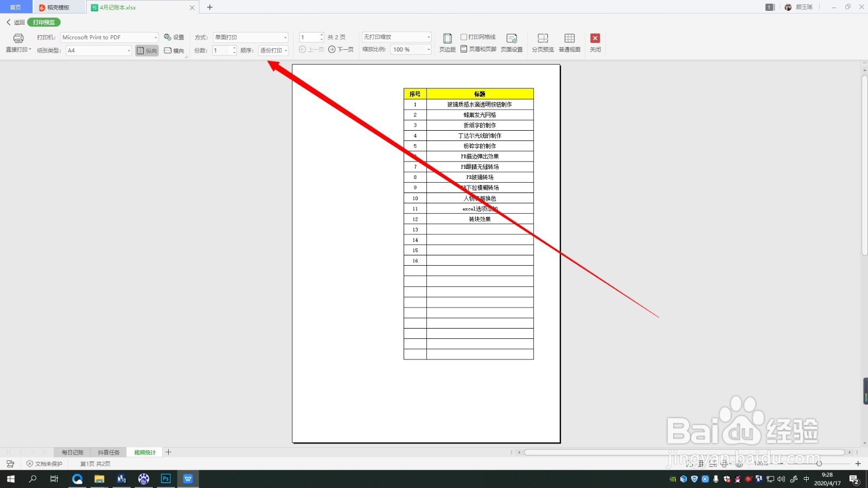Image resolution: width=868 pixels, height=488 pixels.
Task: Click the notification badge 1 icon
Action: coord(769,7)
